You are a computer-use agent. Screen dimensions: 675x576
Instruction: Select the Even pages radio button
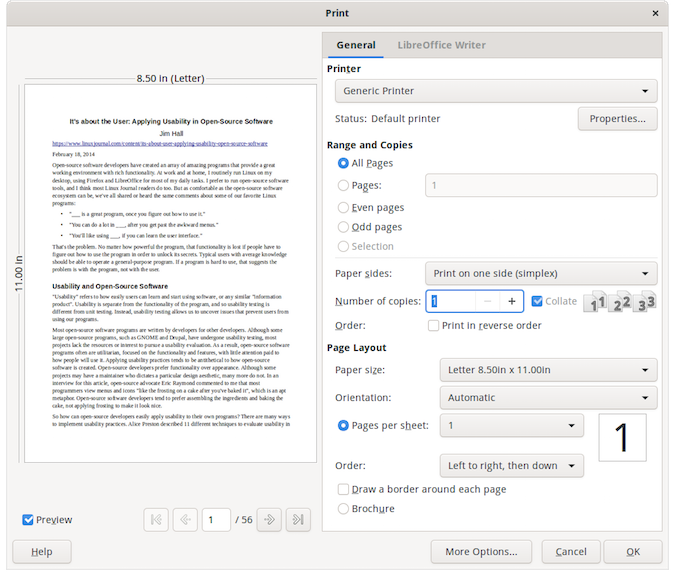pyautogui.click(x=344, y=207)
